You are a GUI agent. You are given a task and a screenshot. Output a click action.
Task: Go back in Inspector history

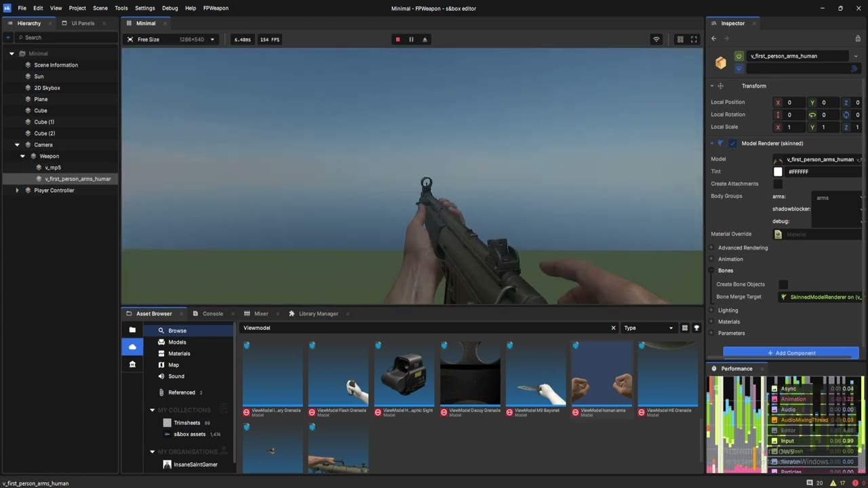[713, 39]
